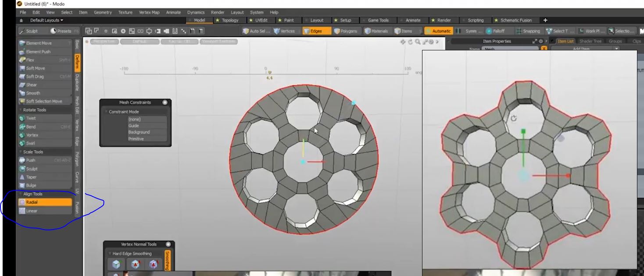This screenshot has height=276, width=644.
Task: Switch to the Topology layout tab
Action: [x=227, y=20]
